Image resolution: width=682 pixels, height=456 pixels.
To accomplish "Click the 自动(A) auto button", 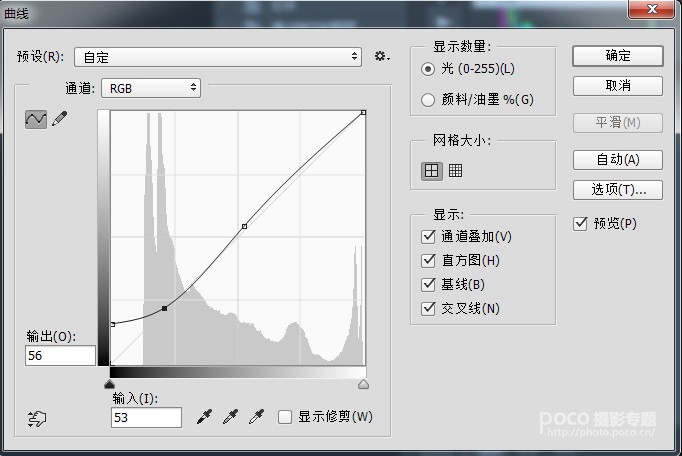I will coord(618,160).
